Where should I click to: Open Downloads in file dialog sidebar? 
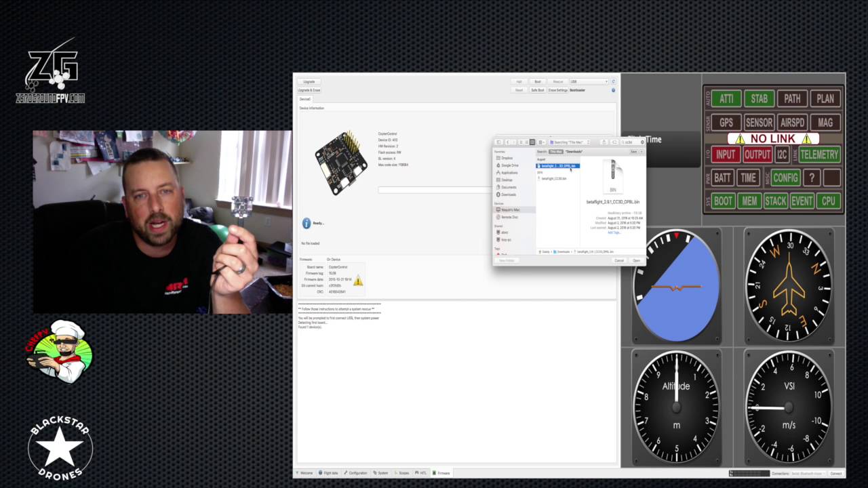pyautogui.click(x=508, y=195)
